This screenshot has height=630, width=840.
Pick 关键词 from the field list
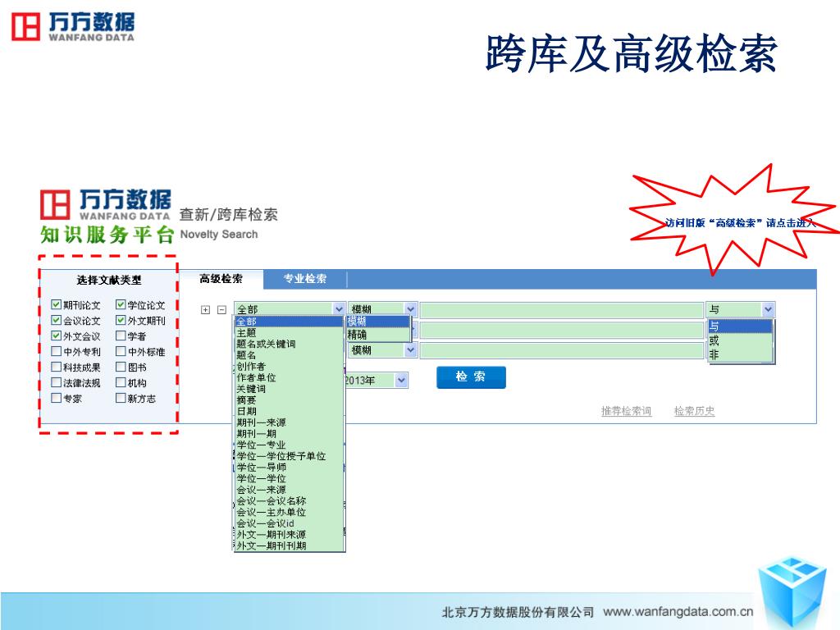click(288, 389)
